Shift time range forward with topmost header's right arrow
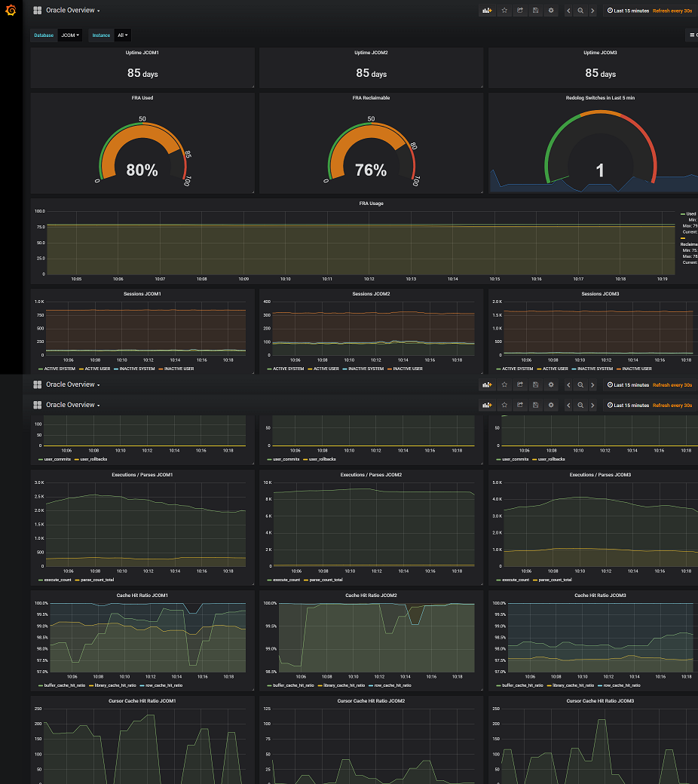Image resolution: width=698 pixels, height=784 pixels. (x=592, y=11)
